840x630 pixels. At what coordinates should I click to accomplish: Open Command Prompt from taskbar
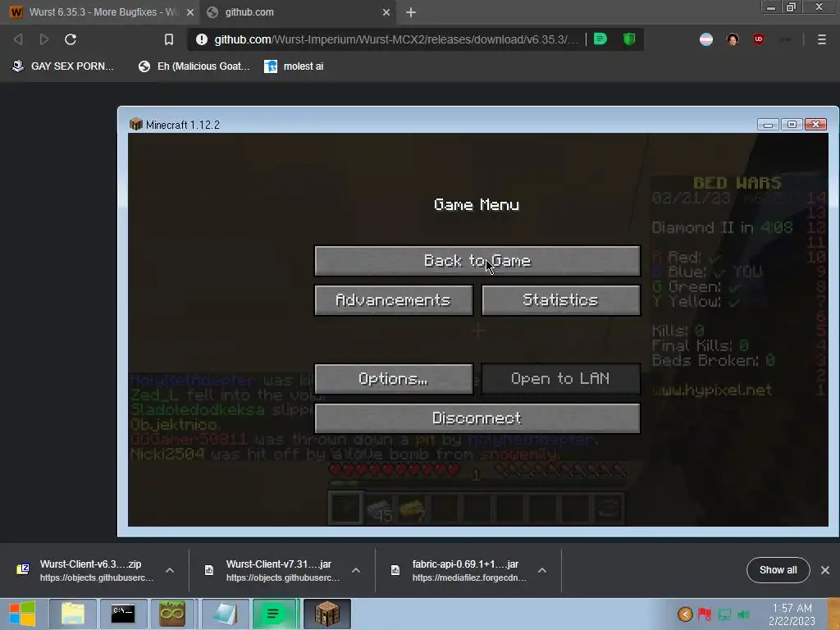click(123, 614)
